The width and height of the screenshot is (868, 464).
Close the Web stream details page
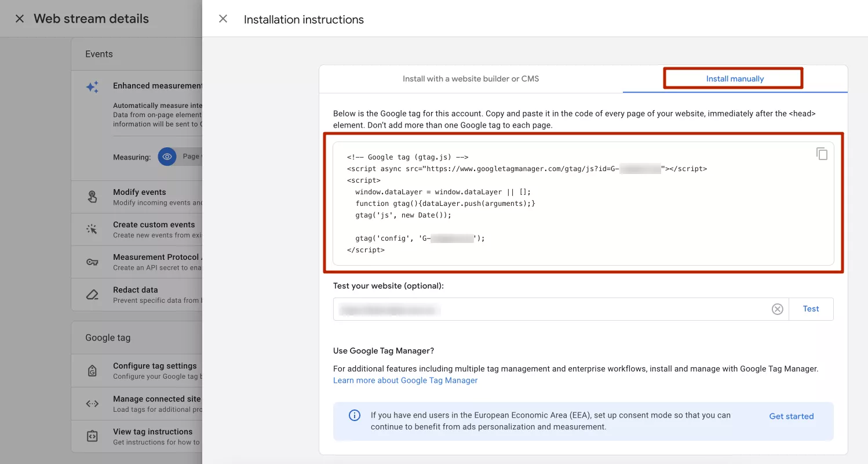pos(20,19)
